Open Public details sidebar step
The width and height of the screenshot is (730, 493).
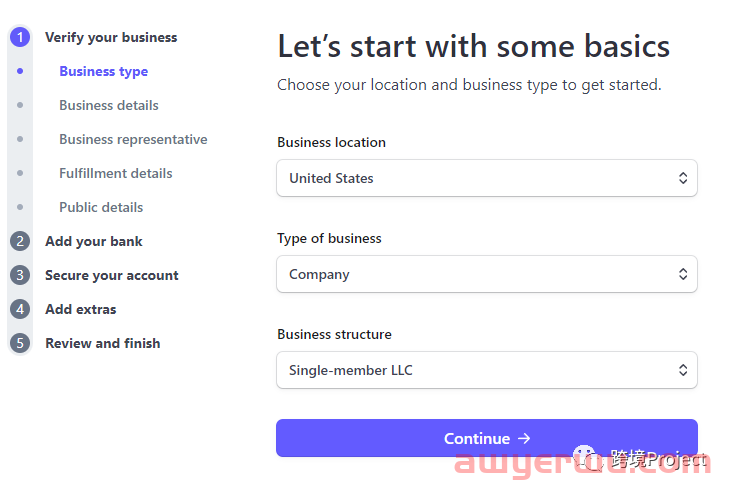pyautogui.click(x=101, y=207)
